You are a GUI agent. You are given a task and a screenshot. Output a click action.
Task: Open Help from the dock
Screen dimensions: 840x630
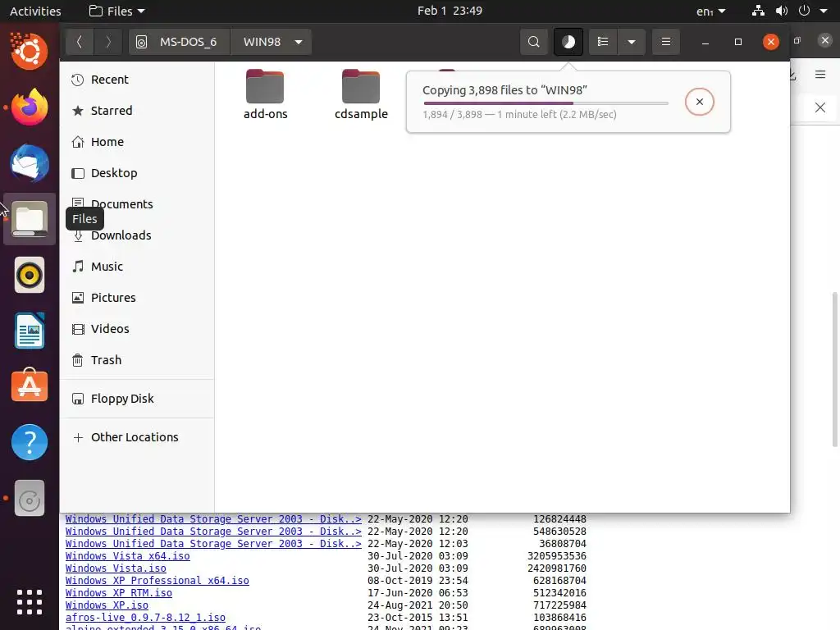click(30, 442)
